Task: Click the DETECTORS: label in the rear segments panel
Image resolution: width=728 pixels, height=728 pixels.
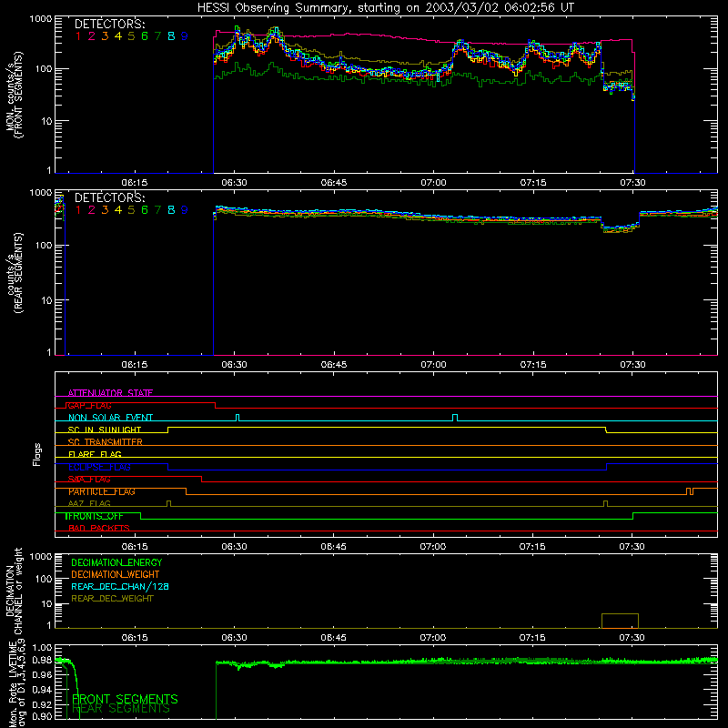Action: click(x=109, y=198)
